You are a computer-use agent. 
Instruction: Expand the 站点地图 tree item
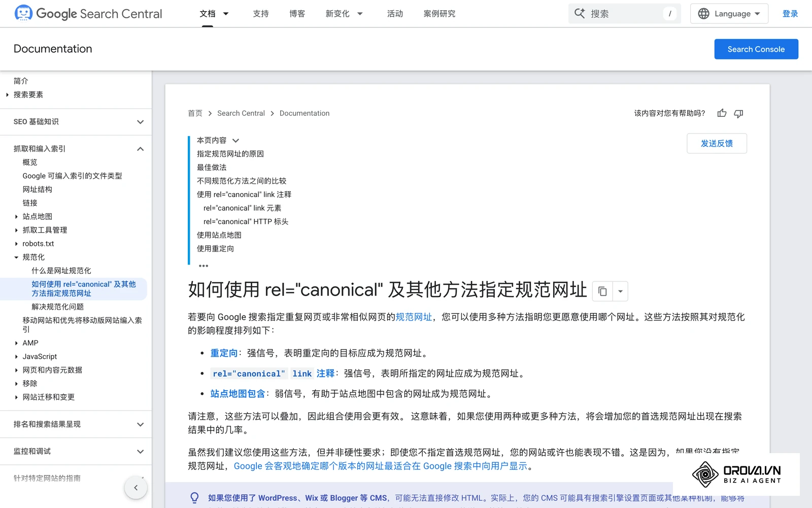16,216
